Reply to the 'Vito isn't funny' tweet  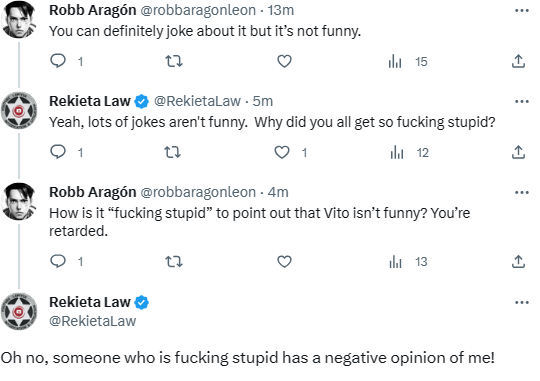58,261
